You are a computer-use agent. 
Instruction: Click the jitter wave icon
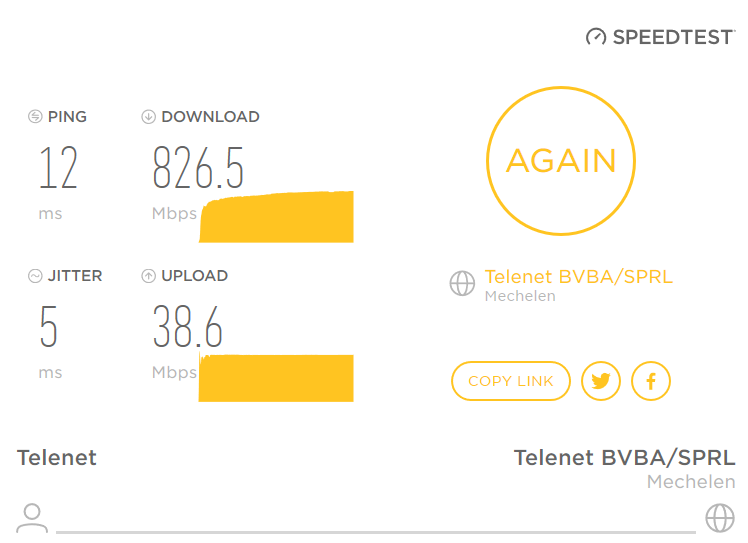pos(35,276)
